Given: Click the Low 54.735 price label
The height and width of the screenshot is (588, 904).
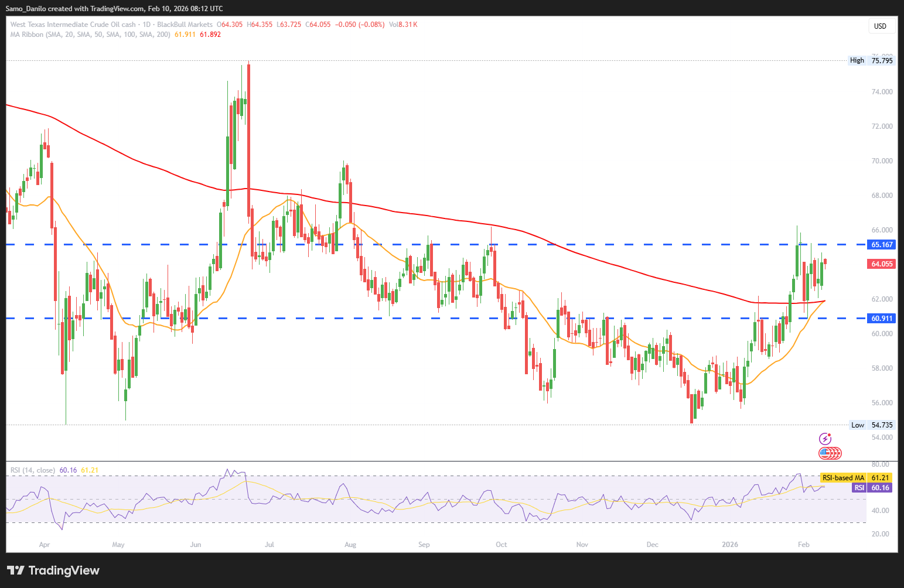Looking at the screenshot, I should coord(872,425).
